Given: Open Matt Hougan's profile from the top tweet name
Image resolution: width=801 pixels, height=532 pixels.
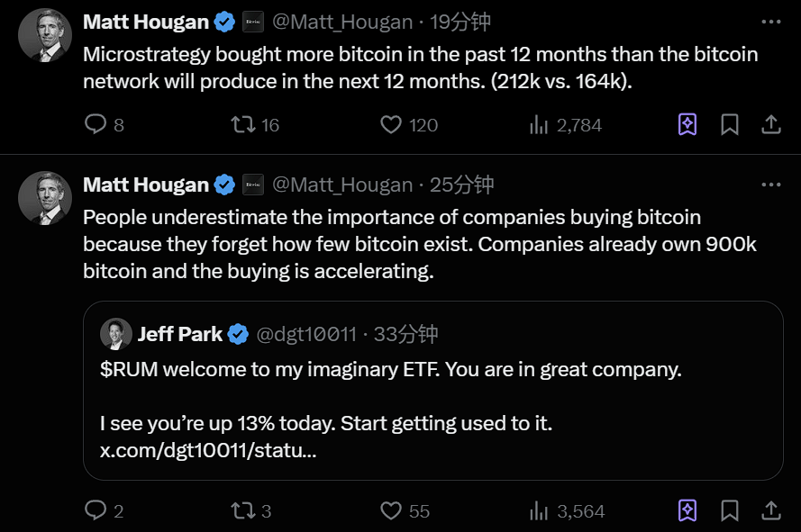Looking at the screenshot, I should [x=145, y=22].
